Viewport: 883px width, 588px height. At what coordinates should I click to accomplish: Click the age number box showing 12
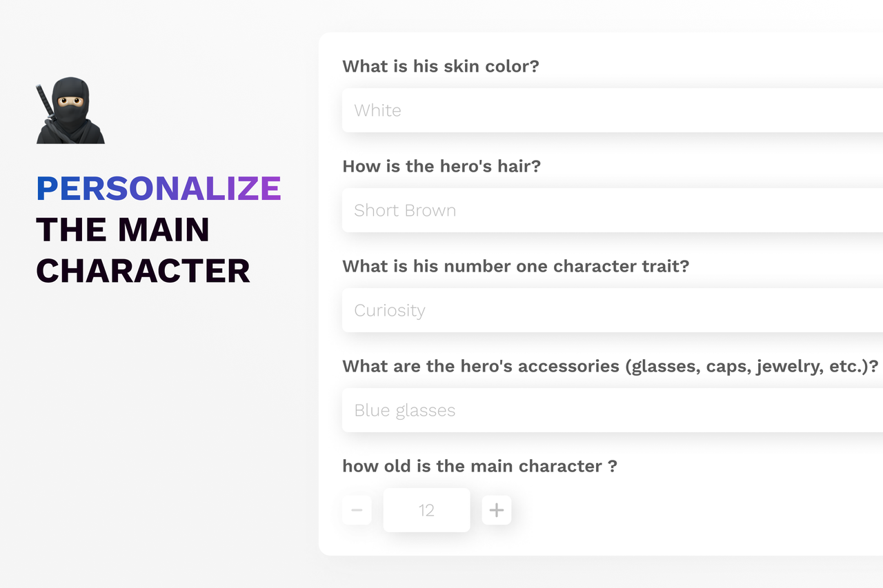pyautogui.click(x=427, y=510)
